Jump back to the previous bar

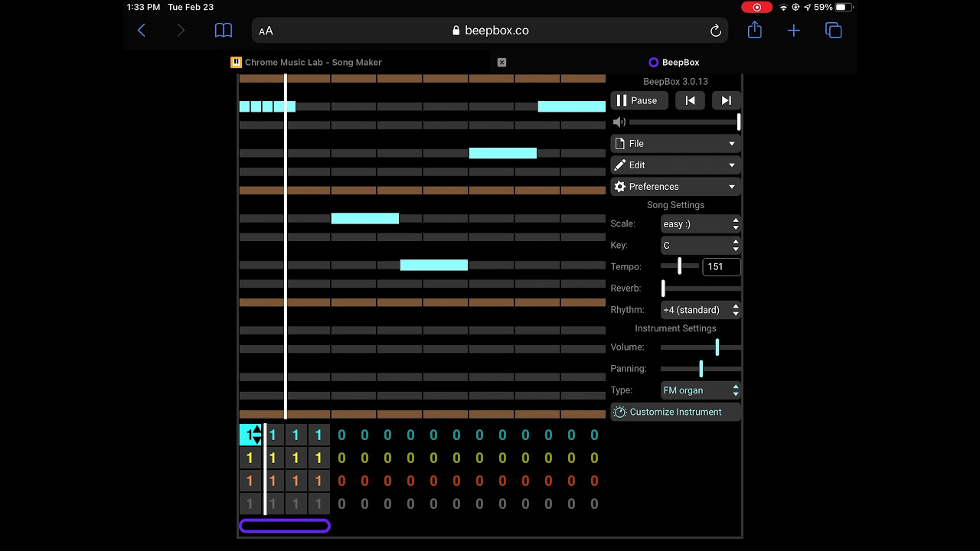(690, 100)
